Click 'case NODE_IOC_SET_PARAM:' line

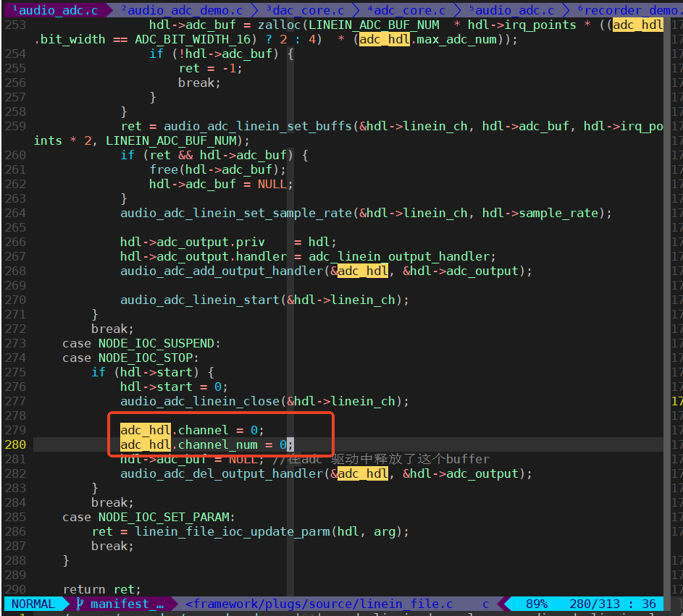pos(148,517)
